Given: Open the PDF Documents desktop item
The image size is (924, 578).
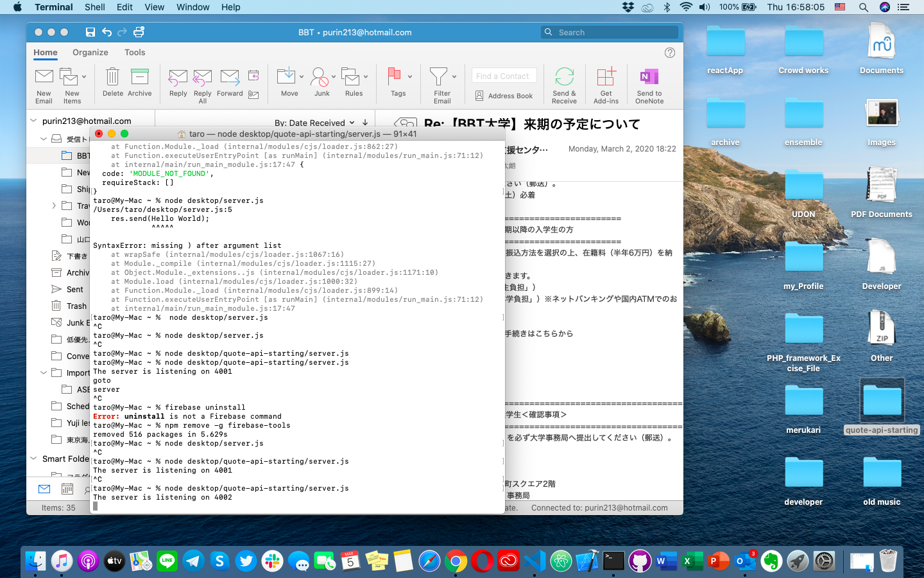Looking at the screenshot, I should click(x=882, y=191).
